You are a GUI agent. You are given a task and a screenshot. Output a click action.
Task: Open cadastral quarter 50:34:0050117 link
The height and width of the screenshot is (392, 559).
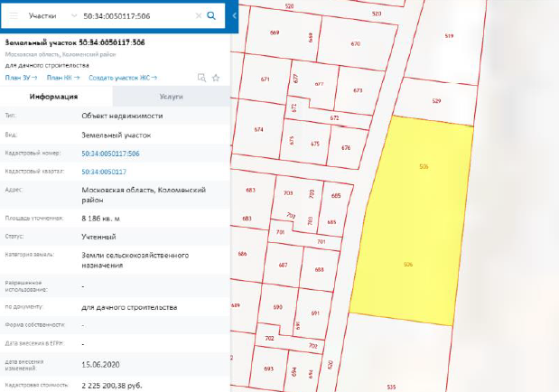(104, 172)
